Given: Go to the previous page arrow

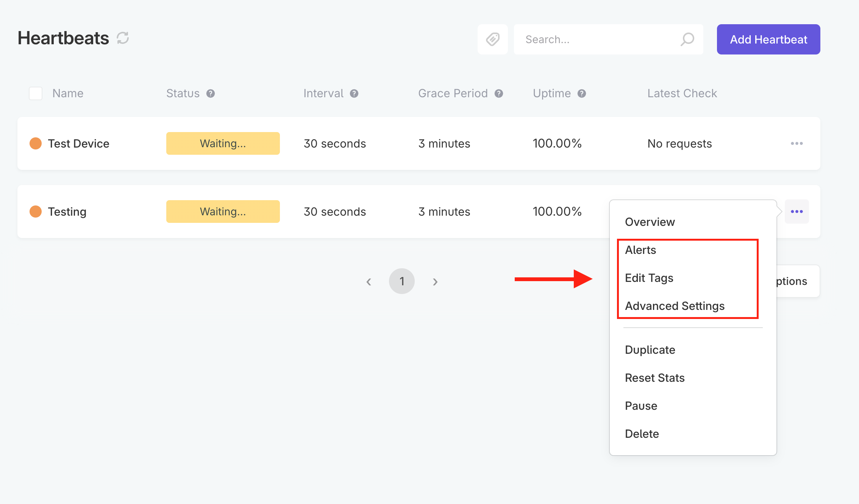Looking at the screenshot, I should click(x=369, y=282).
